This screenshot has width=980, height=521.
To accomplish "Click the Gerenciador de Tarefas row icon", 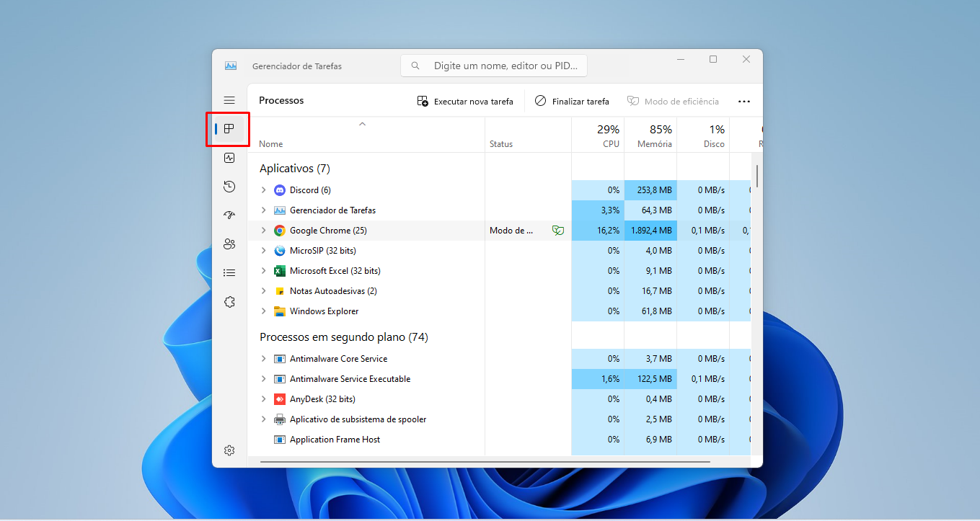I will point(280,210).
